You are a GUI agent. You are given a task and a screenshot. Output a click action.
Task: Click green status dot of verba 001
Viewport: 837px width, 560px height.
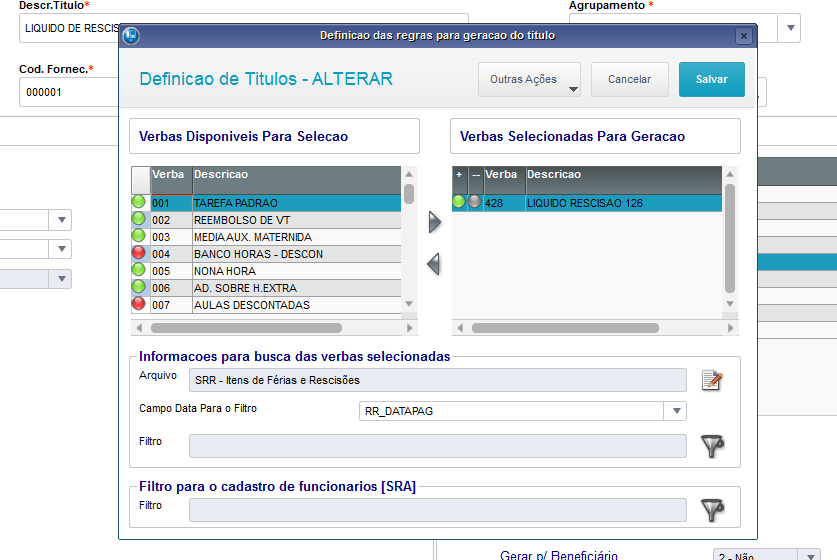[139, 202]
